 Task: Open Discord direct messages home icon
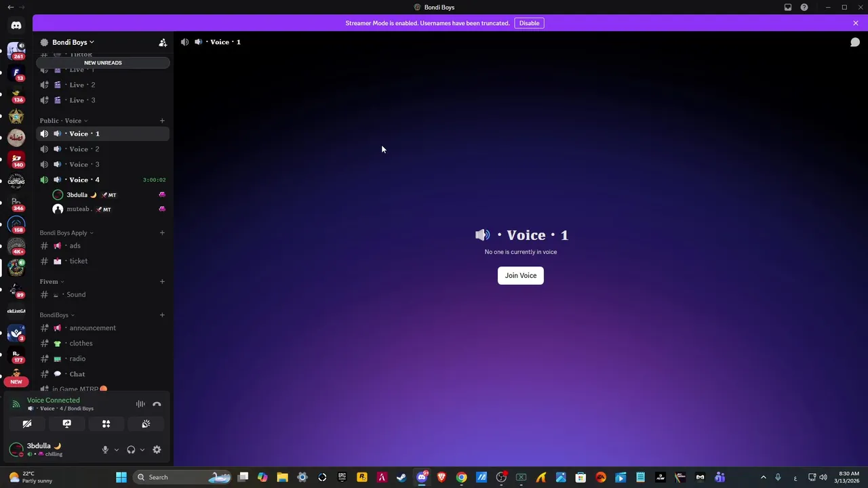pos(16,25)
